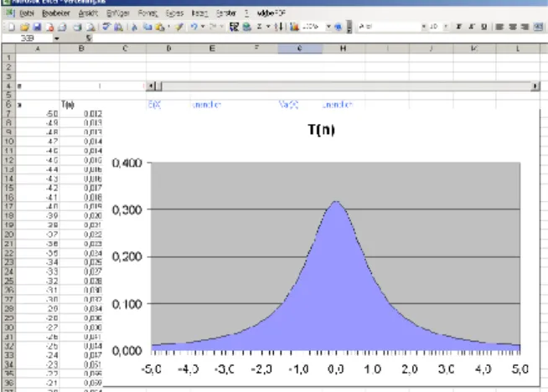Select the row 7 header

[x=8, y=114]
